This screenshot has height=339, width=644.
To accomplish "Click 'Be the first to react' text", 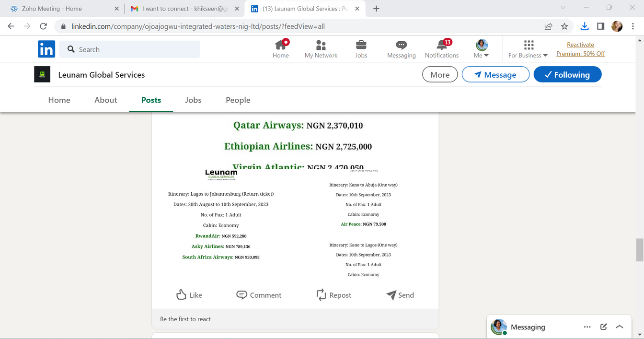I will tap(185, 319).
